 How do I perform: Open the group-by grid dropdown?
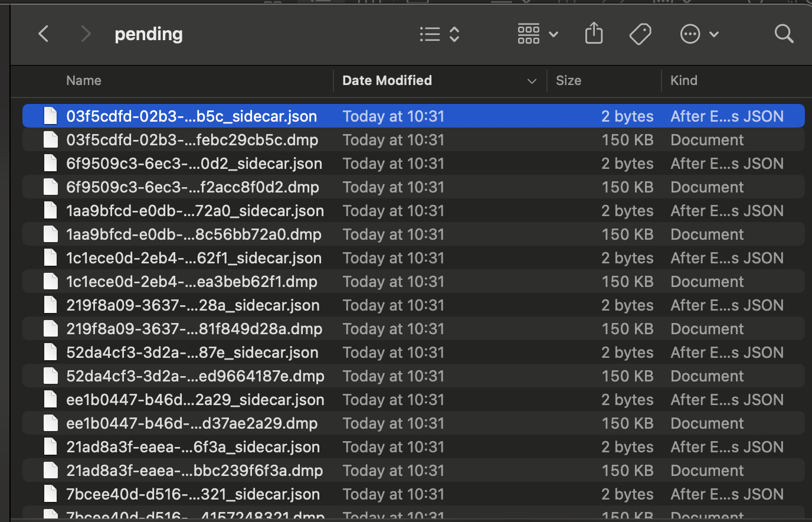538,34
